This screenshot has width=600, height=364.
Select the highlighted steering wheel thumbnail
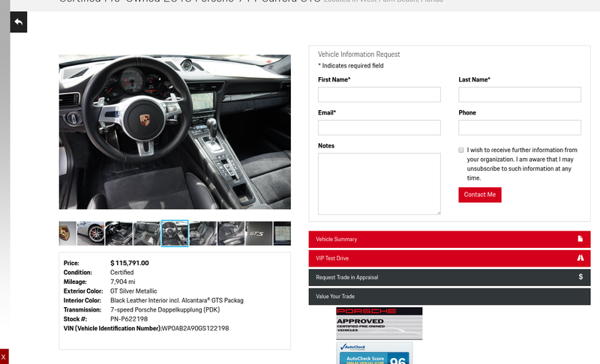175,234
